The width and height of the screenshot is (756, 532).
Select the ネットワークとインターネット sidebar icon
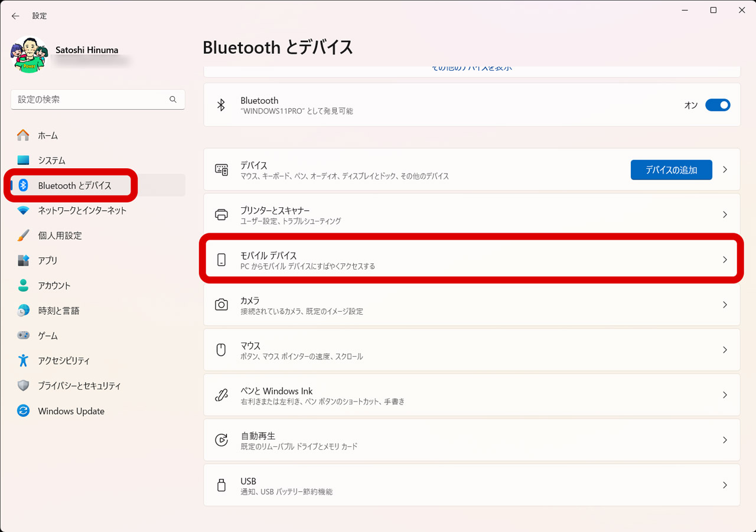point(22,210)
